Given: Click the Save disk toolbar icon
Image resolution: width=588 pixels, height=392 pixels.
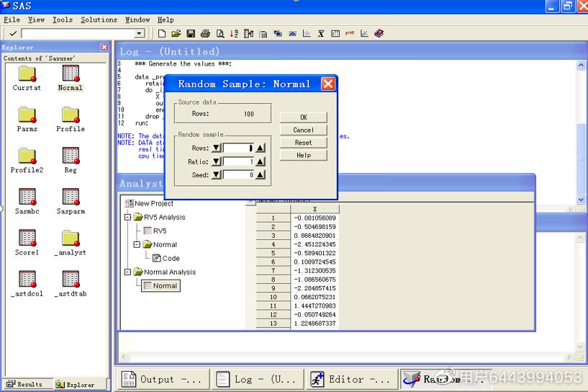Looking at the screenshot, I should (x=191, y=33).
